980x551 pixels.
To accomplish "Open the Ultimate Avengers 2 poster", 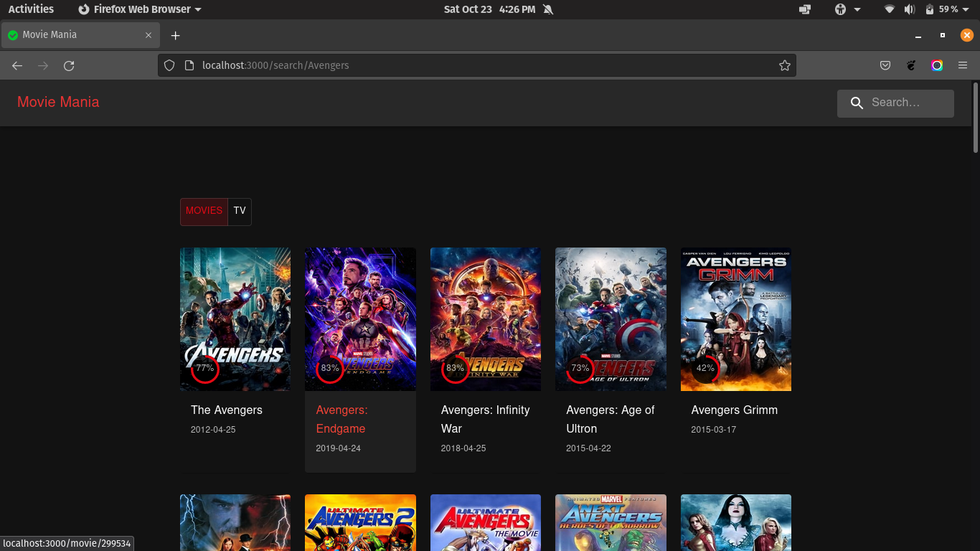I will point(360,522).
